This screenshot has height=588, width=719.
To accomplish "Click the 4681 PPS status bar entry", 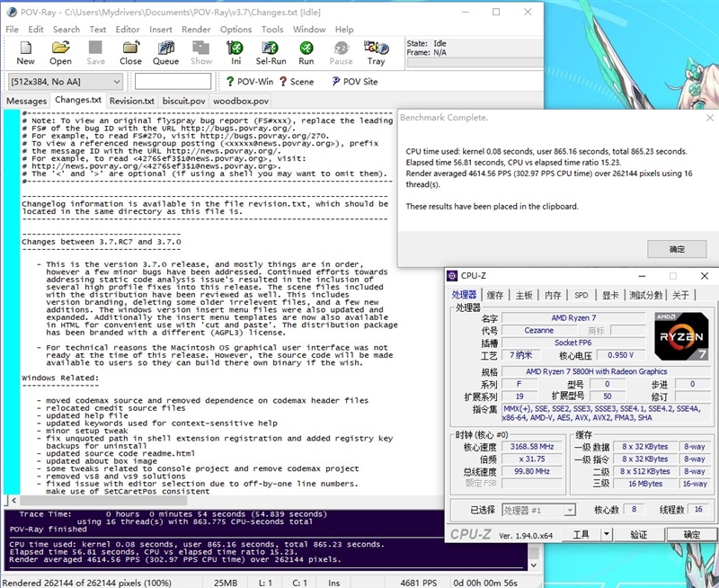I will [418, 583].
